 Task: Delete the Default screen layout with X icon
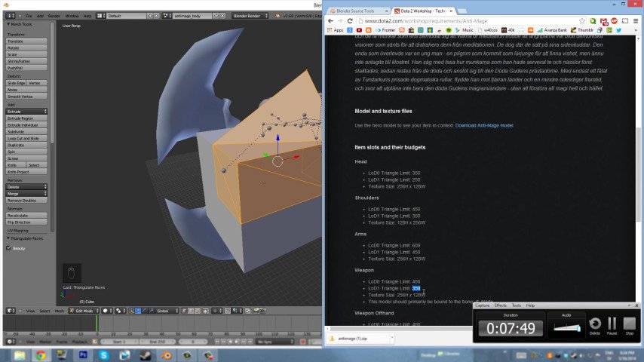click(157, 16)
